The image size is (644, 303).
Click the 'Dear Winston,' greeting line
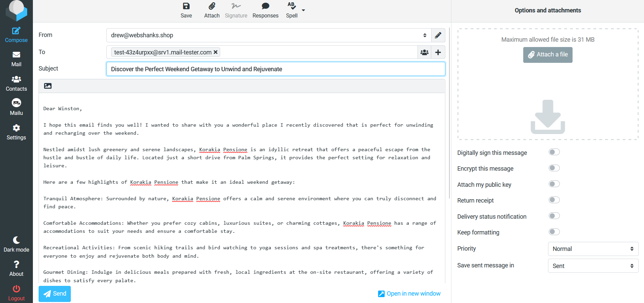pyautogui.click(x=62, y=109)
